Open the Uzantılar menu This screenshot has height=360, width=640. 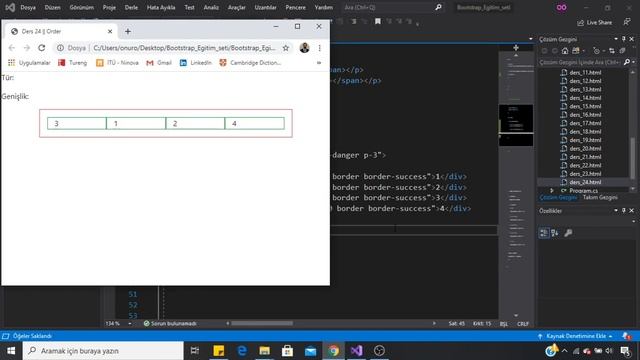265,7
